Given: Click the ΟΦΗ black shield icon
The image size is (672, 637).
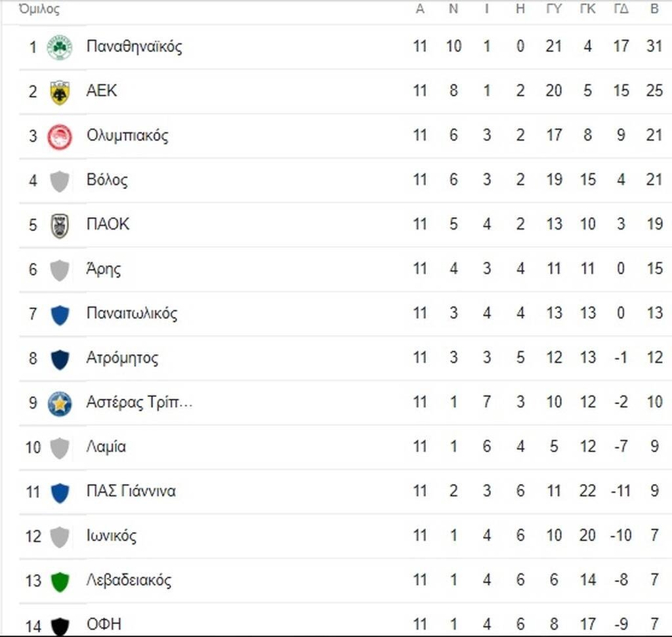Looking at the screenshot, I should [x=60, y=627].
